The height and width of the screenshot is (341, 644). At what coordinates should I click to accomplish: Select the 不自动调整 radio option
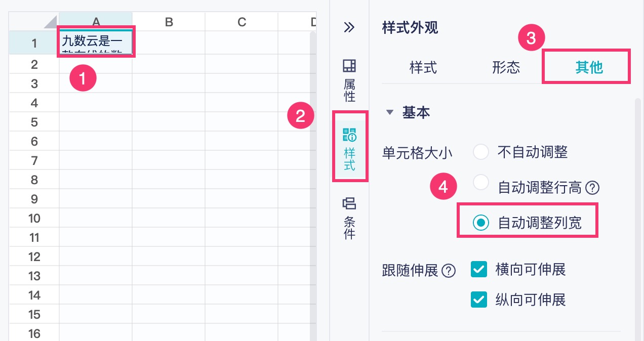point(480,152)
